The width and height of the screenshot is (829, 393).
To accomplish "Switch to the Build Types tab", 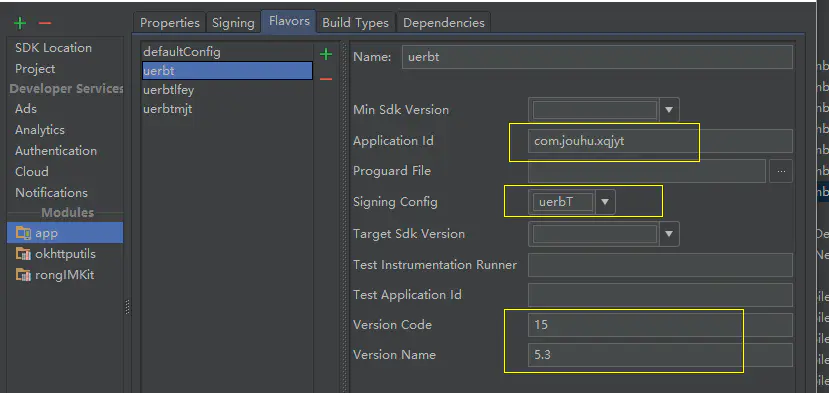I will pos(355,23).
